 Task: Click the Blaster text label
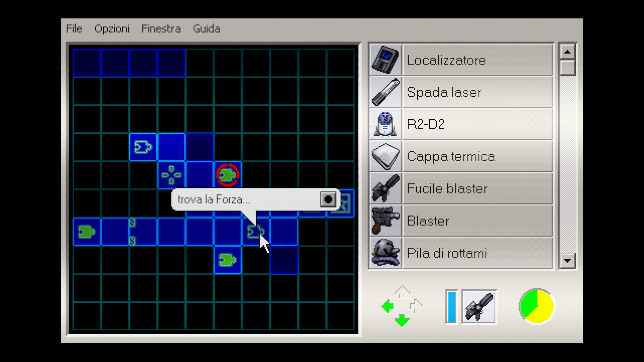pos(428,221)
